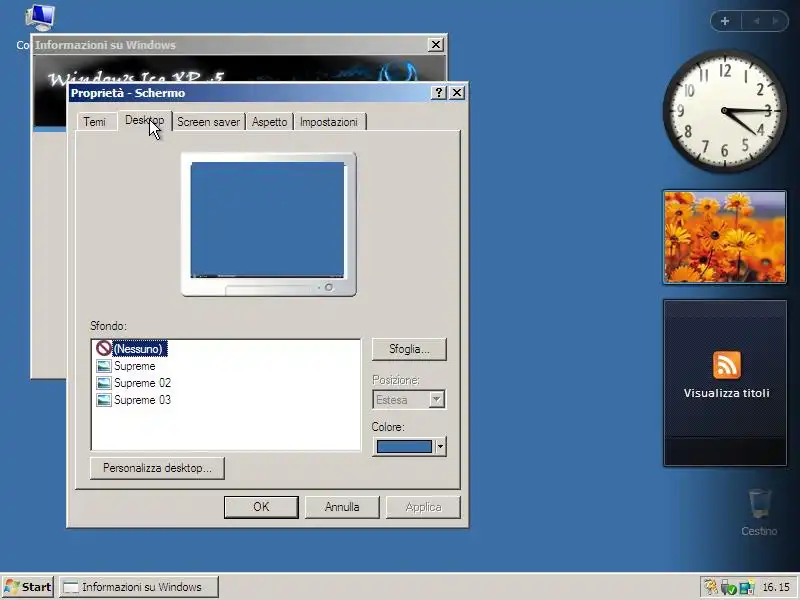Click the Informazioni su Windows taskbar button
Screen dimensions: 800x600
point(139,587)
